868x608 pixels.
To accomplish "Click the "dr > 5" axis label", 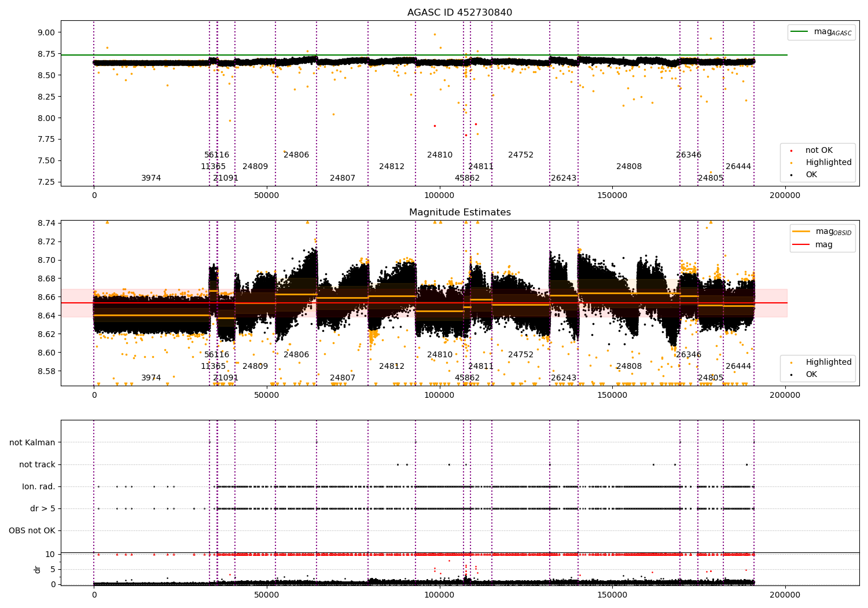I will click(43, 509).
